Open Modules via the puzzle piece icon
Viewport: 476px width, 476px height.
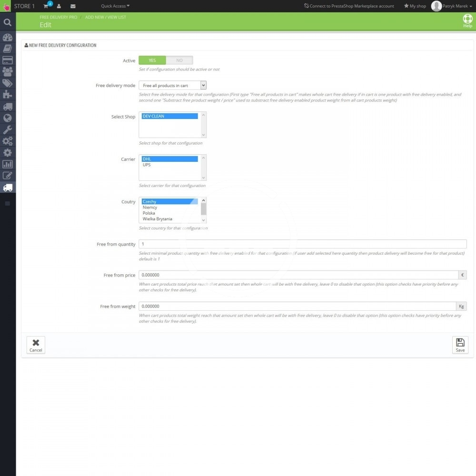pyautogui.click(x=7, y=95)
